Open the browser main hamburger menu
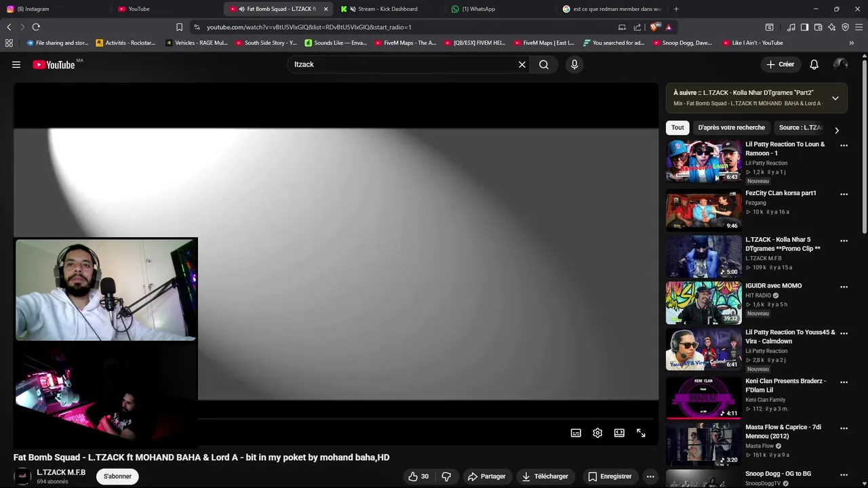Viewport: 868px width, 488px height. tap(859, 27)
